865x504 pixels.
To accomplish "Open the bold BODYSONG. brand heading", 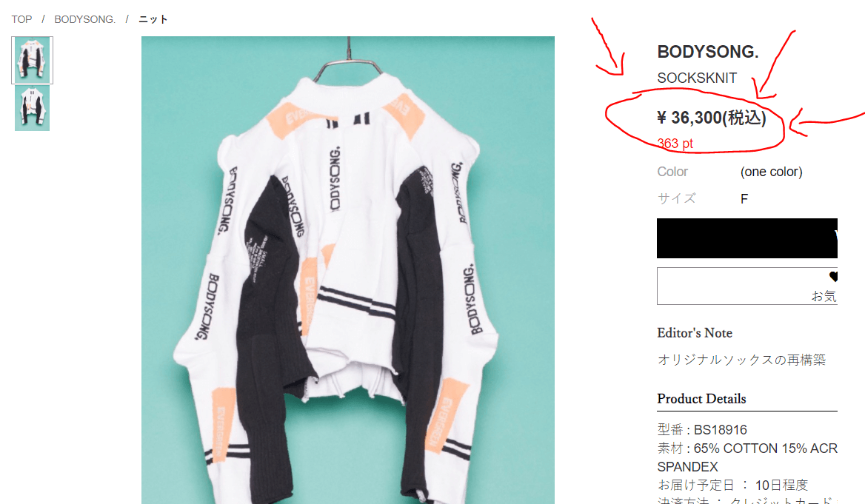I will 707,53.
